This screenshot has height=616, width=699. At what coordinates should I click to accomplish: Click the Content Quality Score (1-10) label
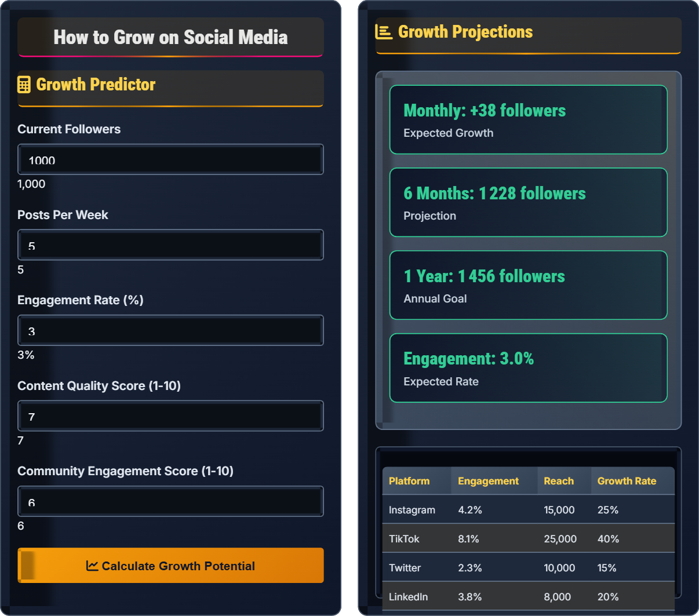point(99,386)
